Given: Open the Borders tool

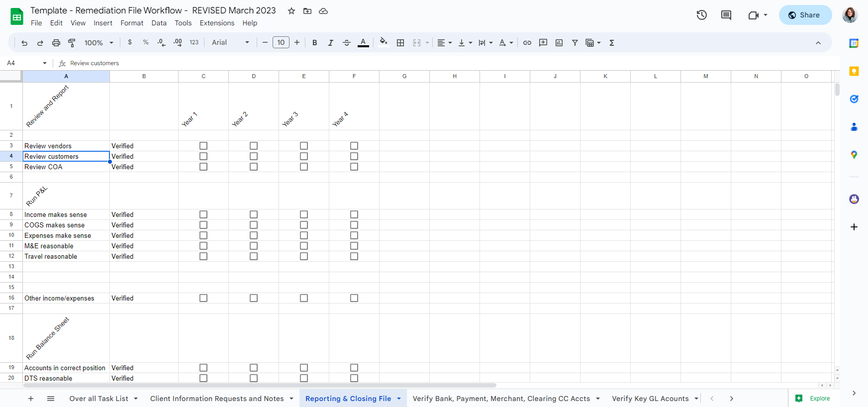Looking at the screenshot, I should (400, 43).
